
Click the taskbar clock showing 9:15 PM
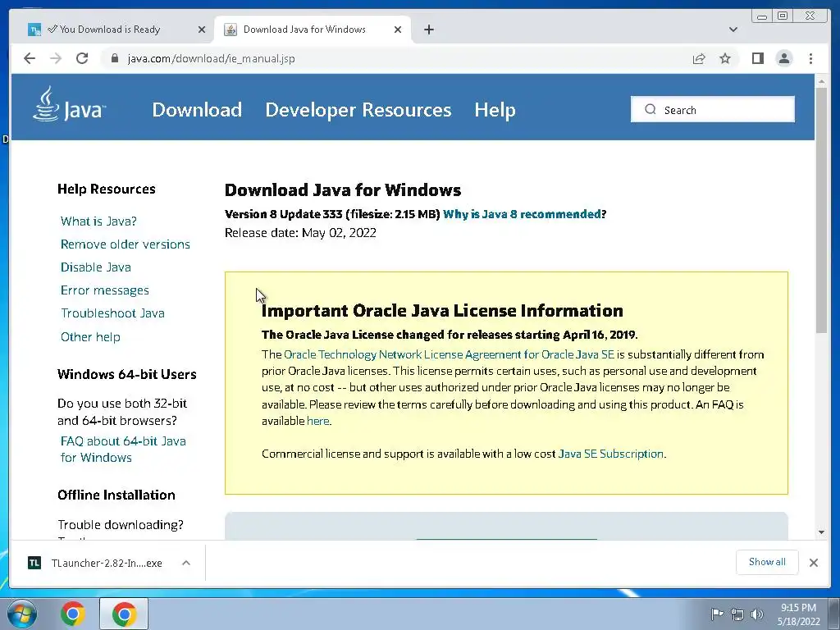pos(798,614)
